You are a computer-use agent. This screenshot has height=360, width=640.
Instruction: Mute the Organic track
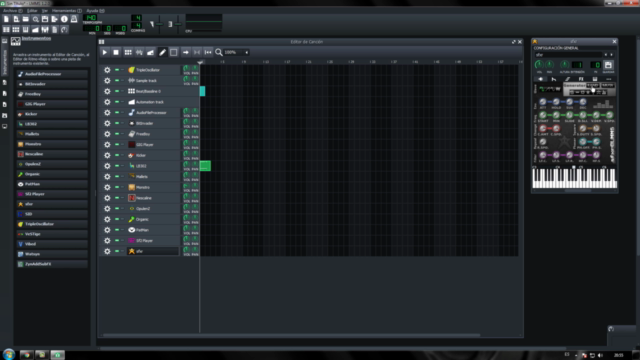pos(117,219)
